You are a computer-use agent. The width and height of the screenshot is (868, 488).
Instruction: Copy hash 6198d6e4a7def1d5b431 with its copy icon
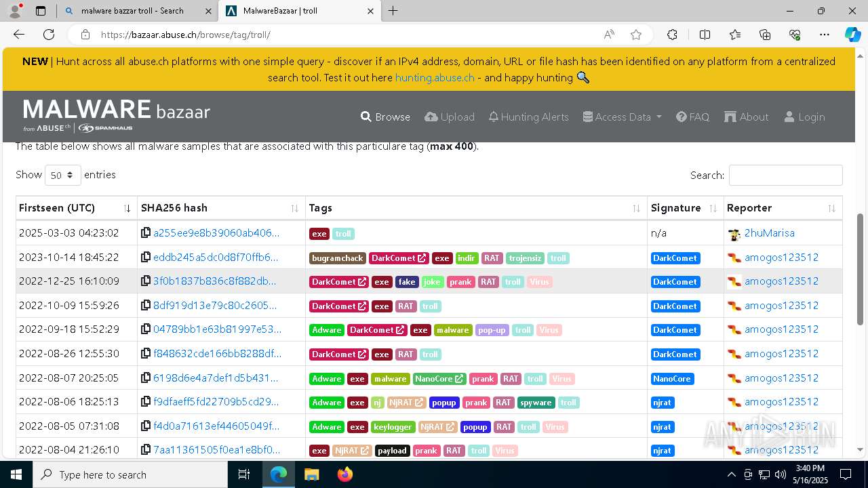tap(145, 378)
